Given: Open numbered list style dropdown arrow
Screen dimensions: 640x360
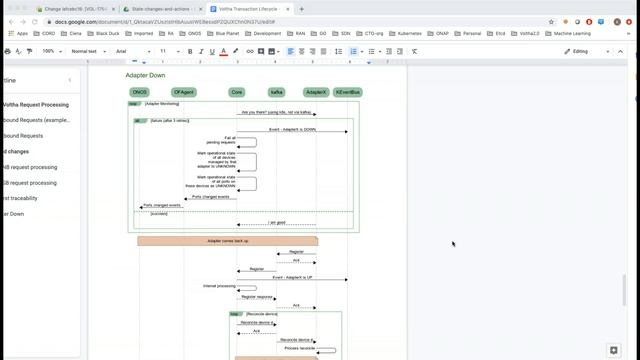Looking at the screenshot, I should click(362, 52).
